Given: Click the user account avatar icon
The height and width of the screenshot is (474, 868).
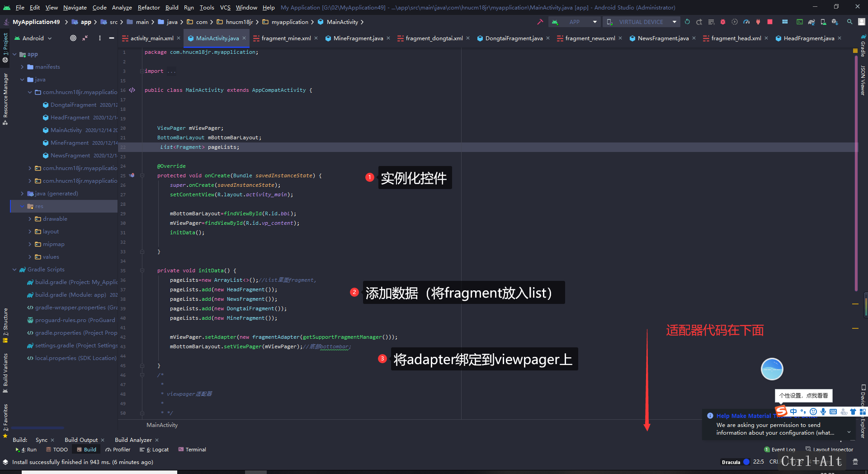Looking at the screenshot, I should [x=862, y=22].
